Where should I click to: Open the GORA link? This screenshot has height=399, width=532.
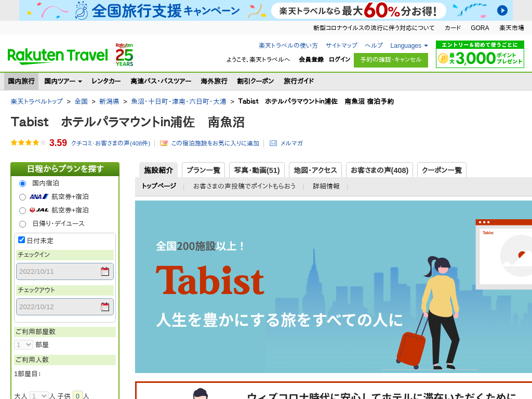(x=480, y=28)
